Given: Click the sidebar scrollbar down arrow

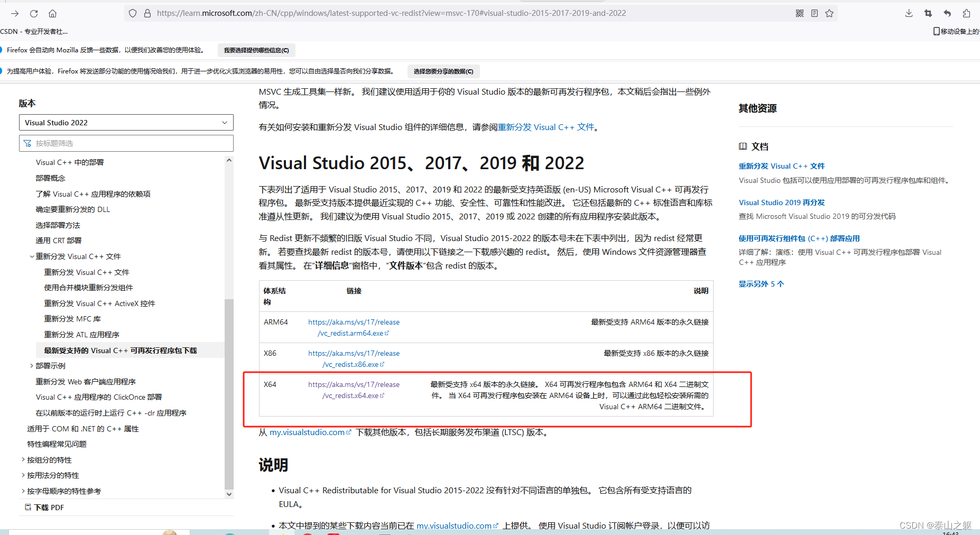Looking at the screenshot, I should (229, 494).
